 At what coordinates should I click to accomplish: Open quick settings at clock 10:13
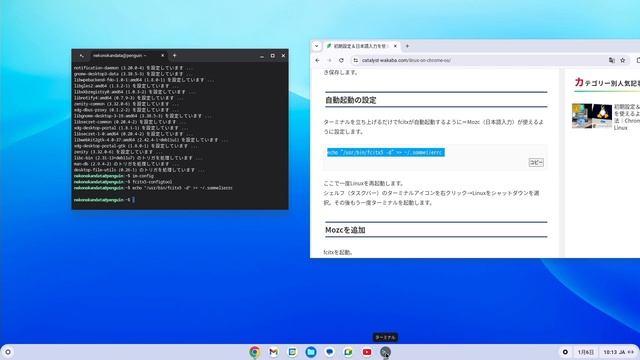tap(619, 352)
